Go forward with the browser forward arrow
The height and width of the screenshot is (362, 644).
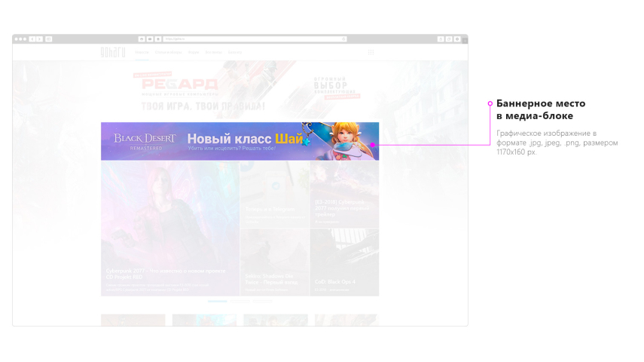pos(39,39)
